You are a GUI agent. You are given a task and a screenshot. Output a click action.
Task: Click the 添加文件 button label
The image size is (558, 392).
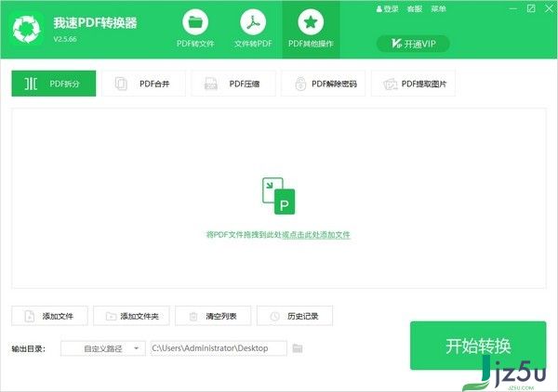(58, 316)
